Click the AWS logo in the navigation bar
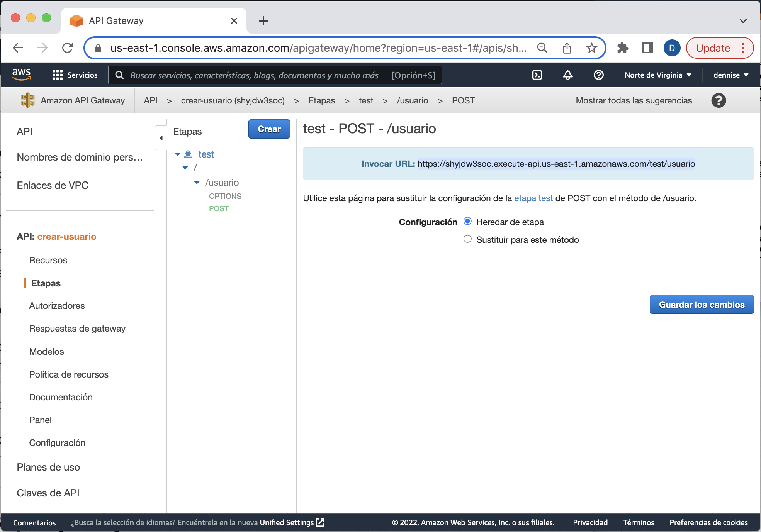 (x=22, y=75)
